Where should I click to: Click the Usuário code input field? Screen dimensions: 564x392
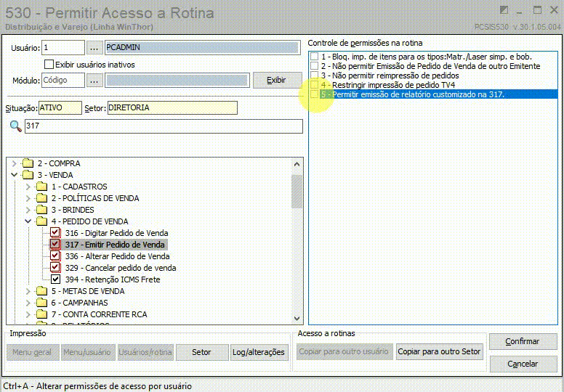tap(63, 47)
